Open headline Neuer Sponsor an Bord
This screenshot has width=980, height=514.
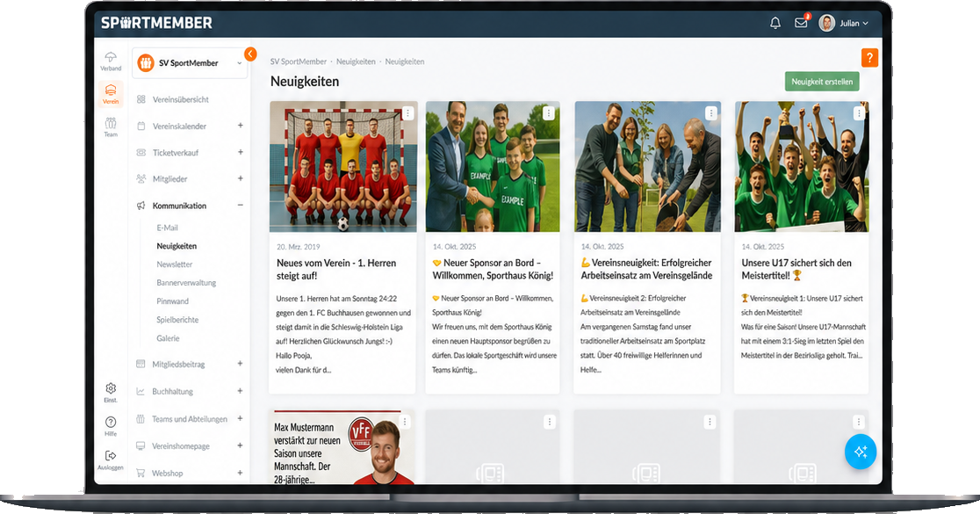493,270
